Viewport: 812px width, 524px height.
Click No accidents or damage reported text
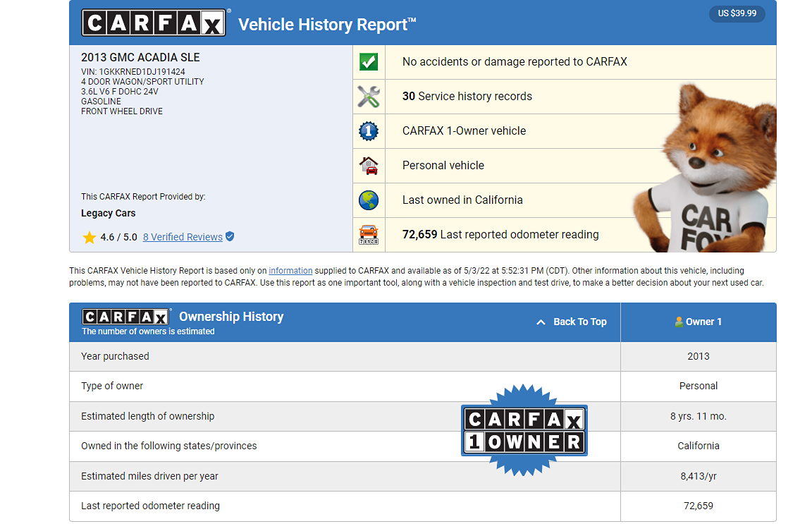[514, 62]
